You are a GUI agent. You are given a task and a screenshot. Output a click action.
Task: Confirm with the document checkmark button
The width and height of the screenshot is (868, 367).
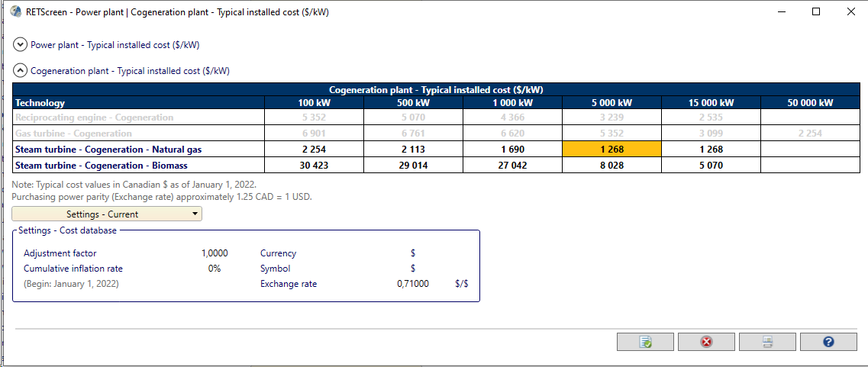pyautogui.click(x=645, y=342)
